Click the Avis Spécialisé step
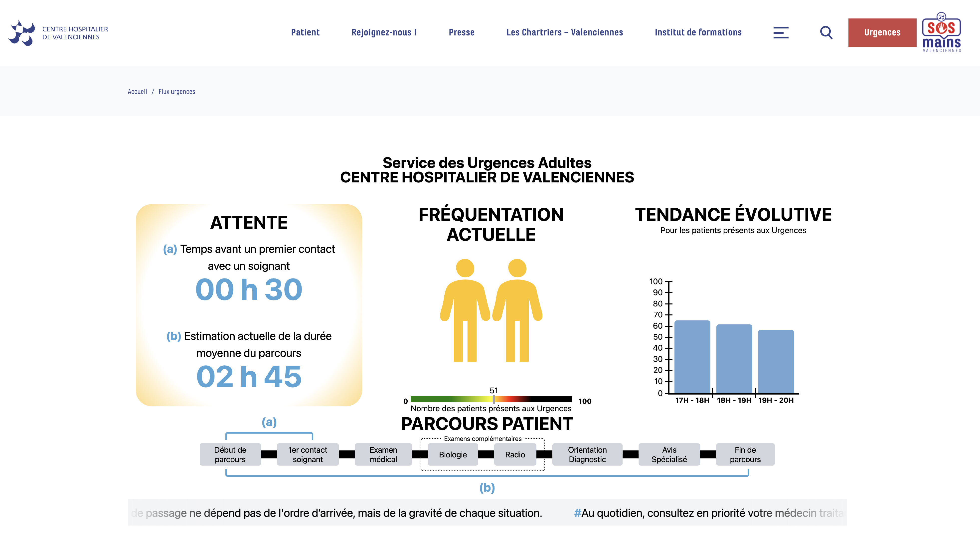Viewport: 980px width, 554px height. pyautogui.click(x=669, y=454)
